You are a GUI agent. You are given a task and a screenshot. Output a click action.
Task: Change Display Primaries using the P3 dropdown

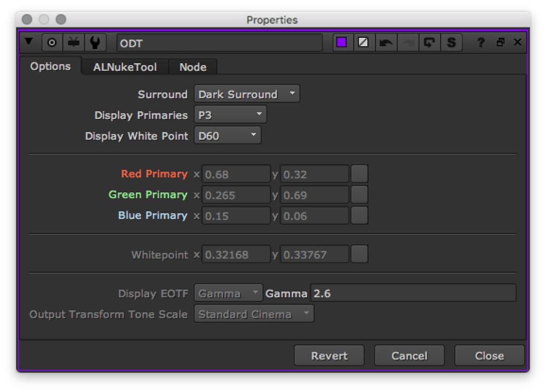click(230, 114)
